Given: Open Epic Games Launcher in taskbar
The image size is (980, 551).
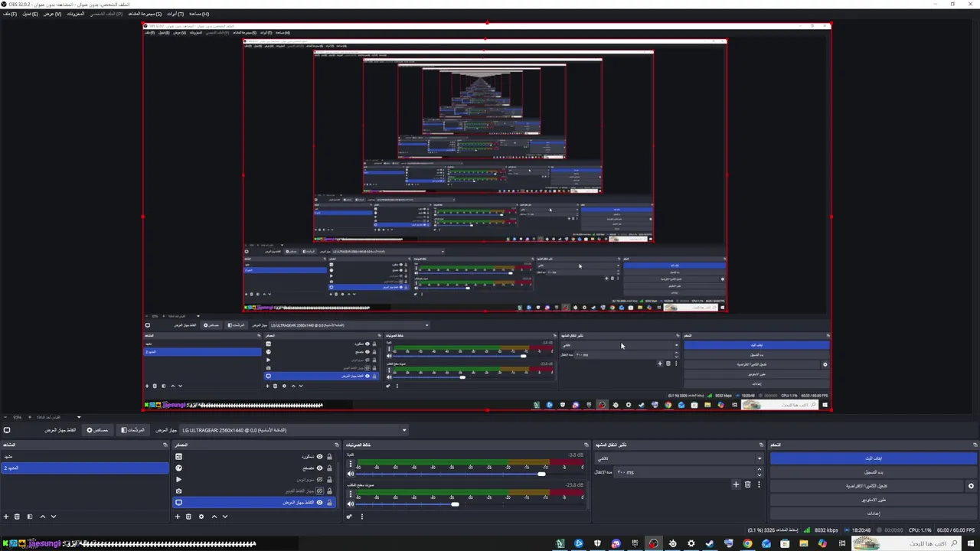Looking at the screenshot, I should pos(635,543).
